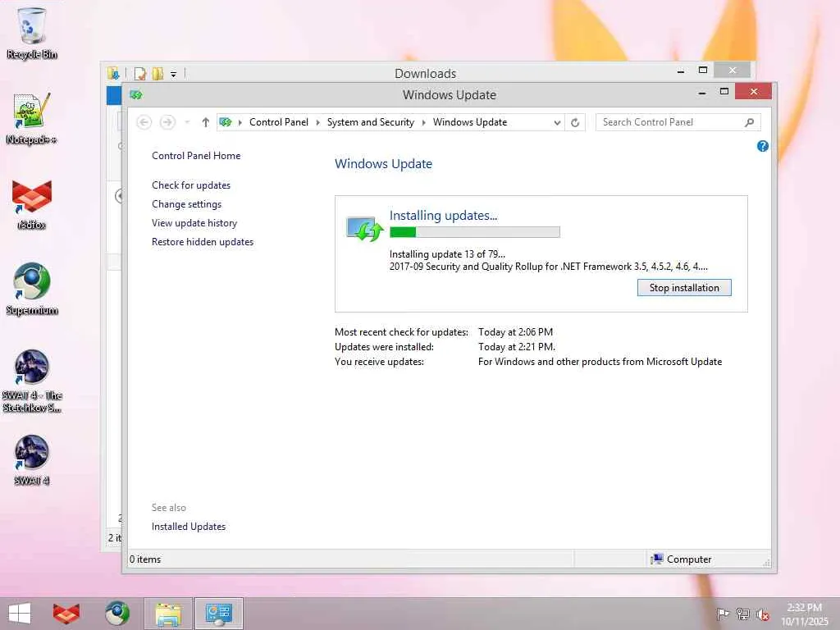Viewport: 840px width, 630px height.
Task: Open Action Center flag tray icon
Action: point(723,614)
